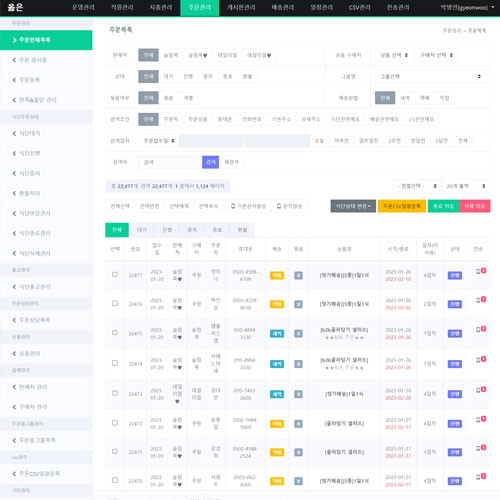This screenshot has height=500, width=500.
Task: Tick the checkbox for order 22470
Action: [x=115, y=480]
